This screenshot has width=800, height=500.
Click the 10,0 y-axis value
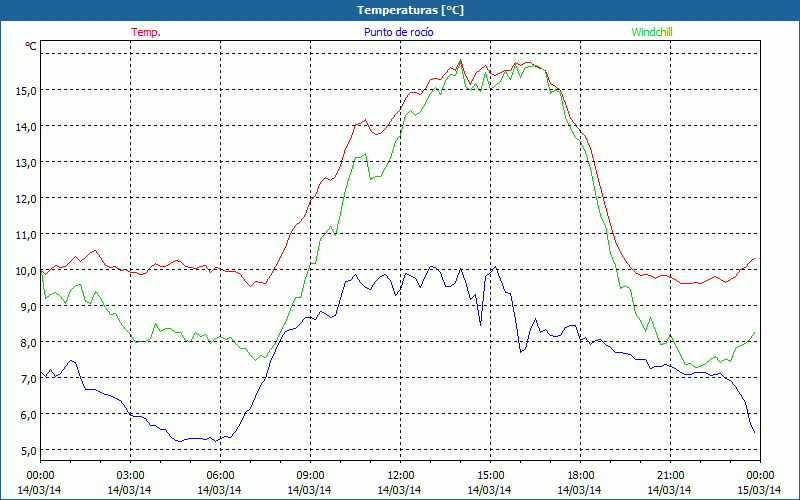26,271
